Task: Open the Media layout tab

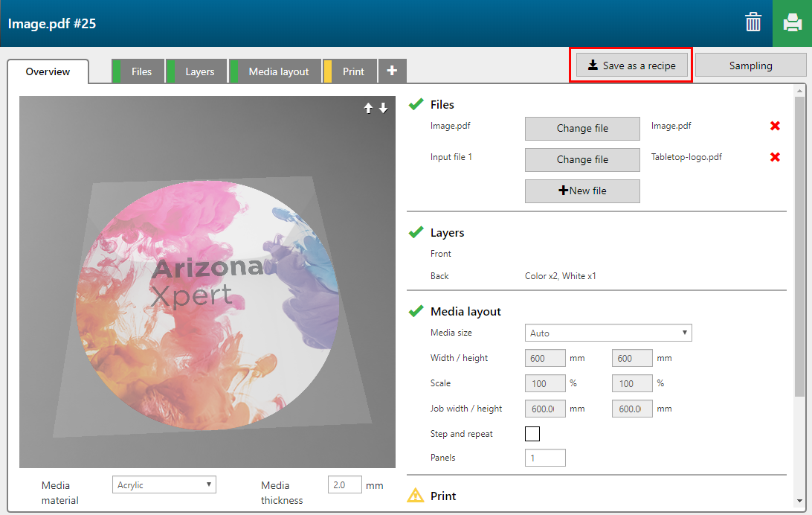Action: pyautogui.click(x=275, y=71)
